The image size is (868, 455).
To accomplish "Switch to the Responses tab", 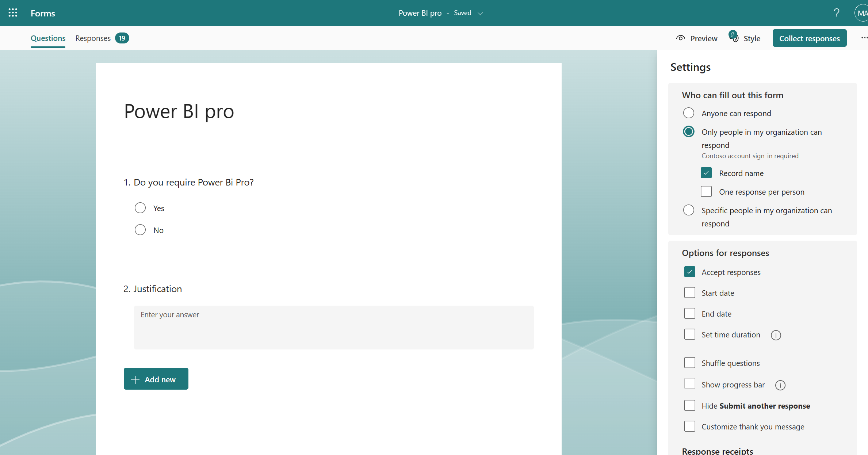I will pos(93,38).
